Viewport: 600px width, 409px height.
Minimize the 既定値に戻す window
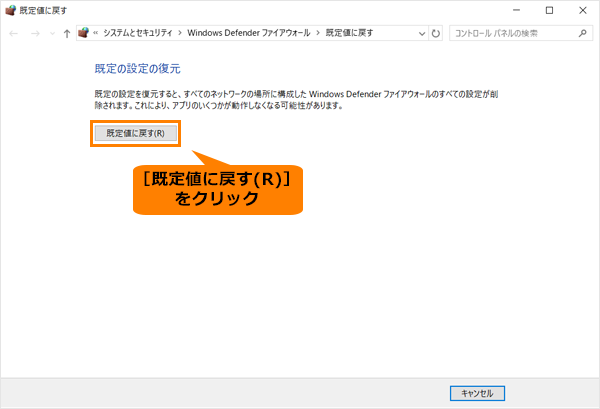coord(517,10)
